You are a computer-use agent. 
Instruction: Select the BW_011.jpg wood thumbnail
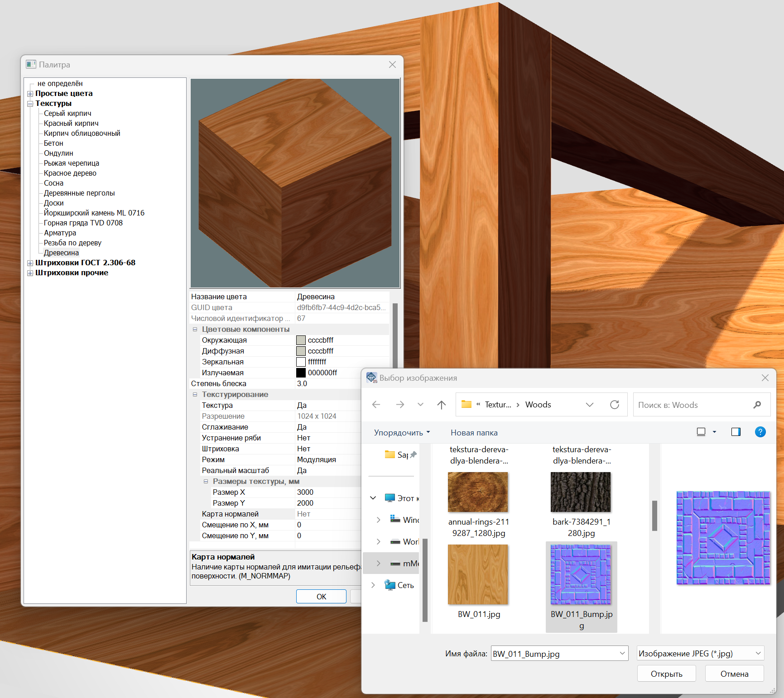point(478,575)
